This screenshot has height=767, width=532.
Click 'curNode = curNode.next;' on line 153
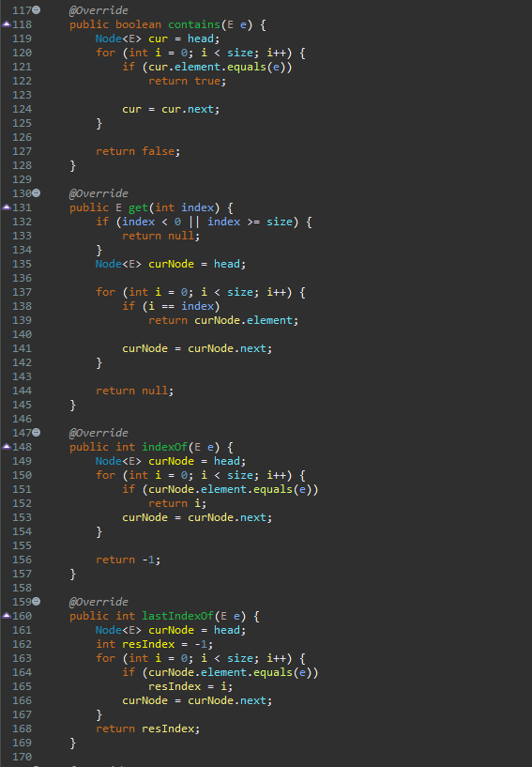click(197, 517)
